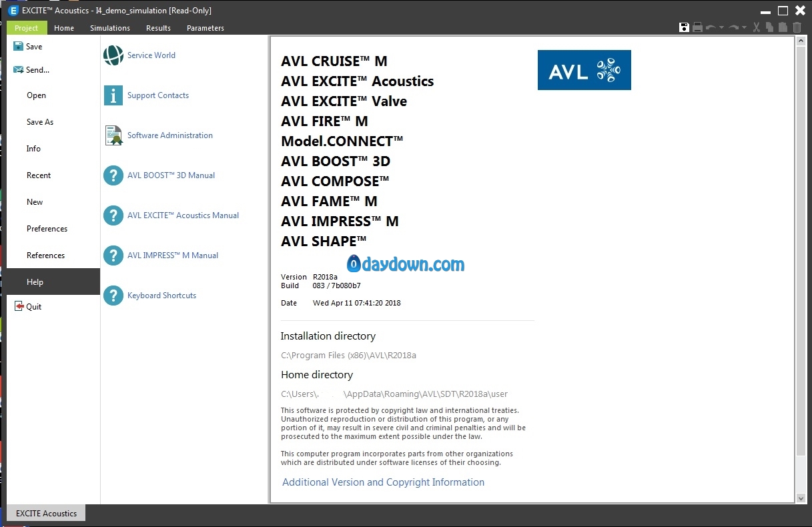Click the printer icon in top toolbar
812x527 pixels.
click(x=697, y=27)
